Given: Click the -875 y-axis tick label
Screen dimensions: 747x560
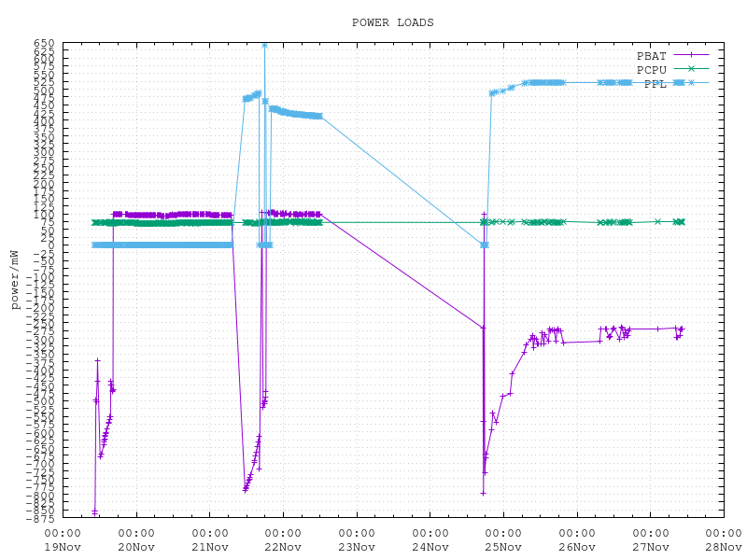Looking at the screenshot, I should (42, 518).
